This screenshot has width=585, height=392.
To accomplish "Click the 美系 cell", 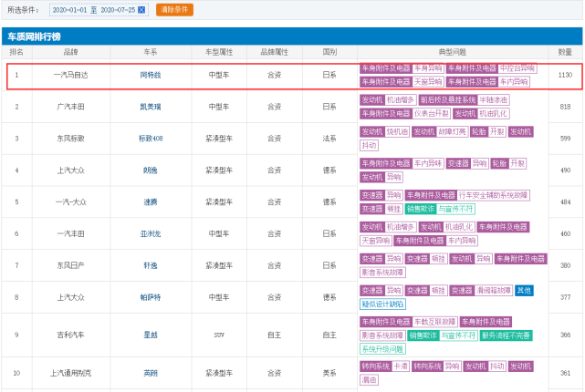I will coord(329,373).
